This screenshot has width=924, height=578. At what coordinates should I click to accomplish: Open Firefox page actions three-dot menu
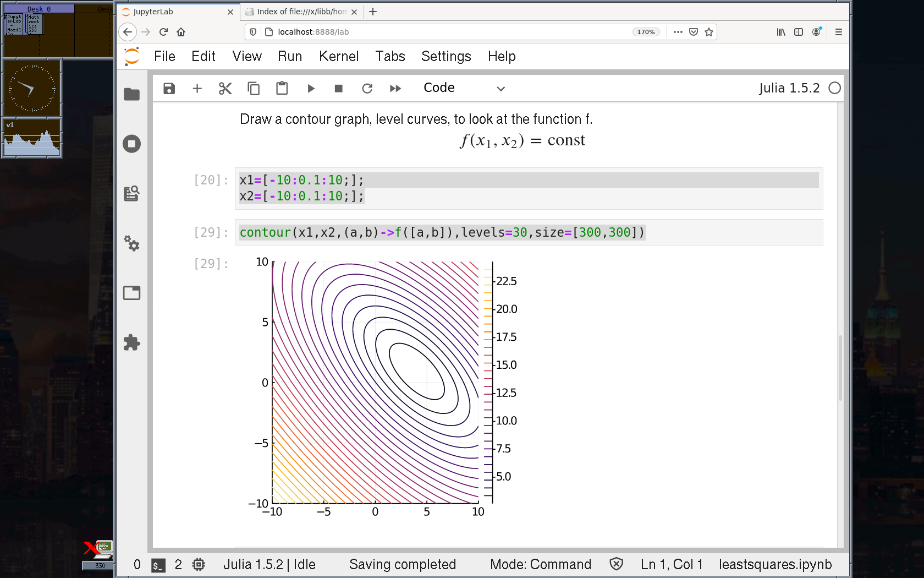[x=678, y=32]
